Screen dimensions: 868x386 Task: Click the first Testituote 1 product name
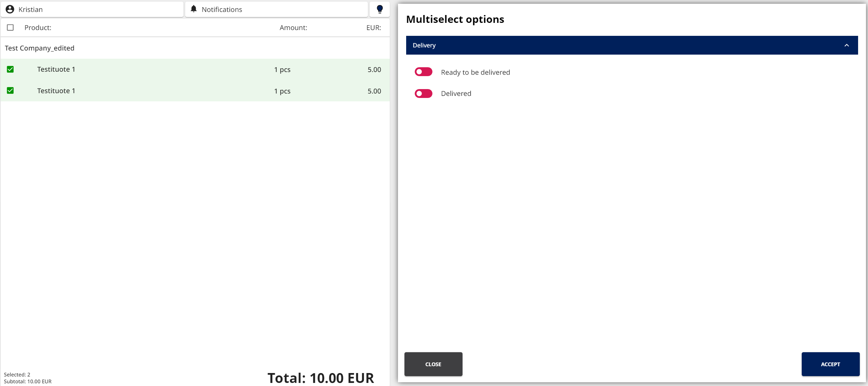(56, 70)
